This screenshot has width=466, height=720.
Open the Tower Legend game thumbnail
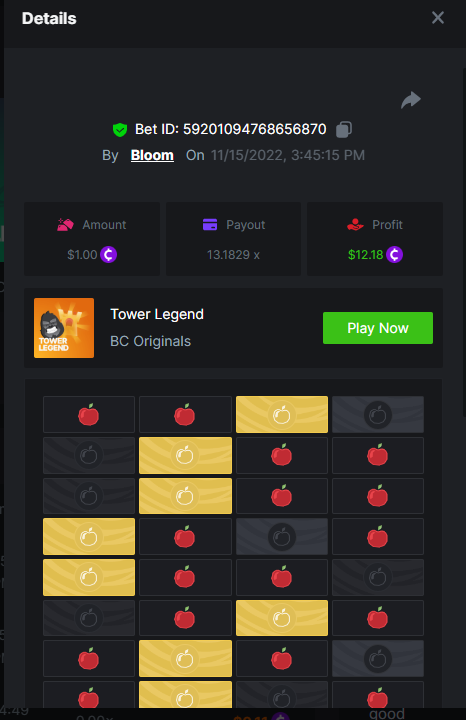(64, 328)
